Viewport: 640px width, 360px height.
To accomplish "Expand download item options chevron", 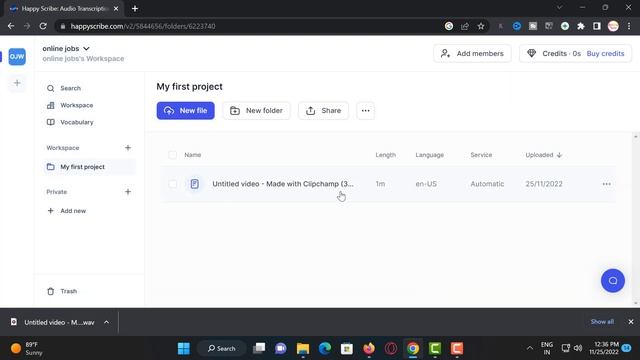I will 107,322.
